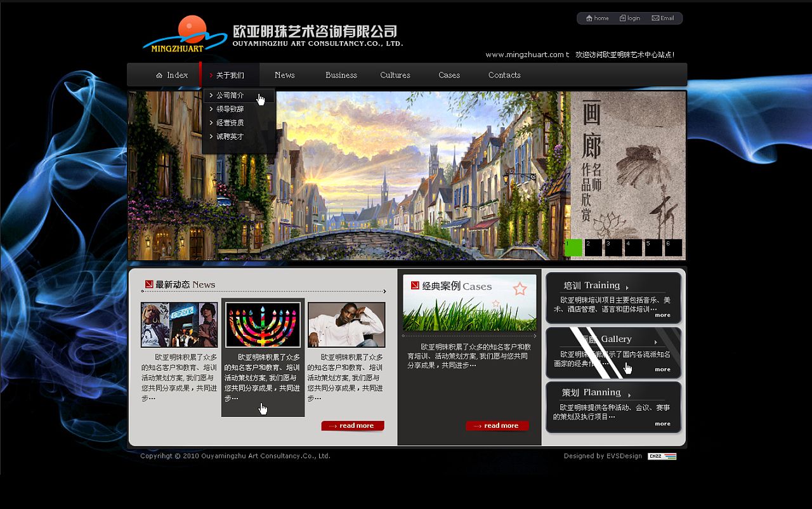
Task: Select 公司简介 from the dropdown menu
Action: click(230, 95)
